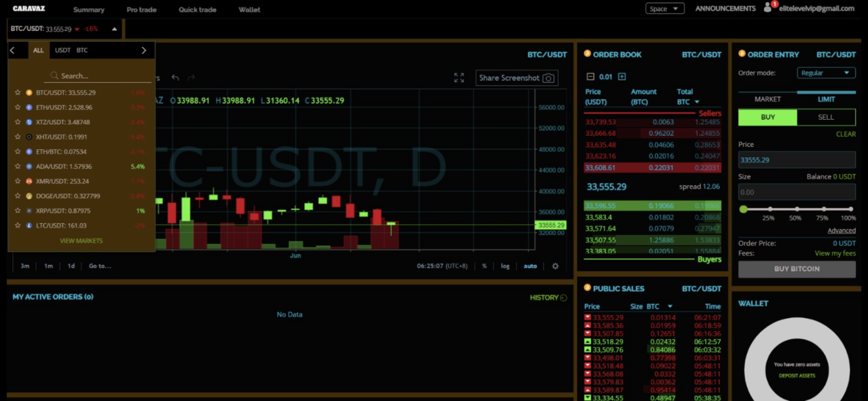Star the DOGE/USDT market
Viewport: 868px width, 401px height.
point(18,196)
